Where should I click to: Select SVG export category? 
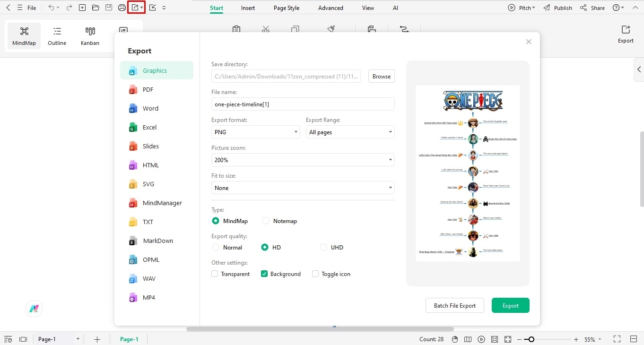pyautogui.click(x=157, y=184)
